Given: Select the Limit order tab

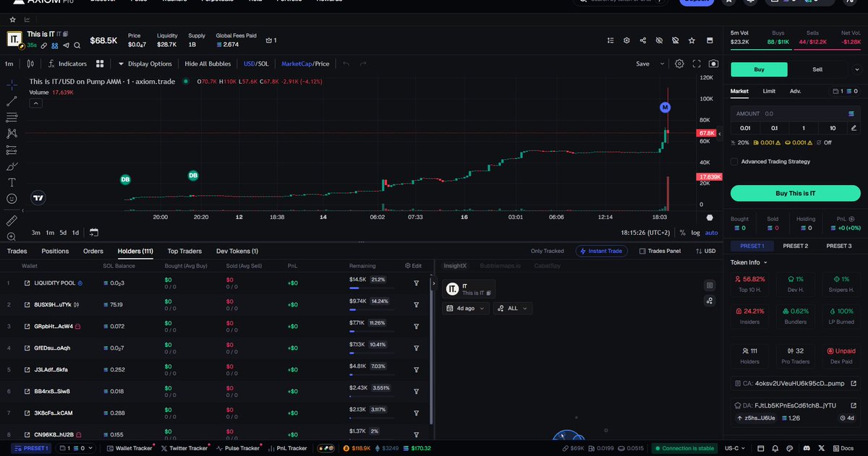Looking at the screenshot, I should [769, 91].
